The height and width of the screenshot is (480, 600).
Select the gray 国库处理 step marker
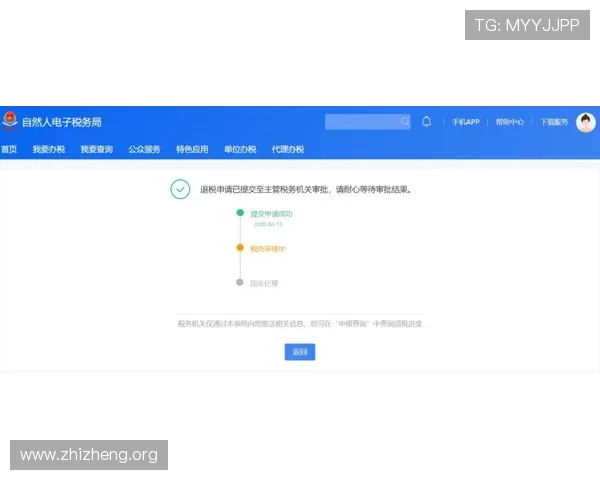click(240, 282)
